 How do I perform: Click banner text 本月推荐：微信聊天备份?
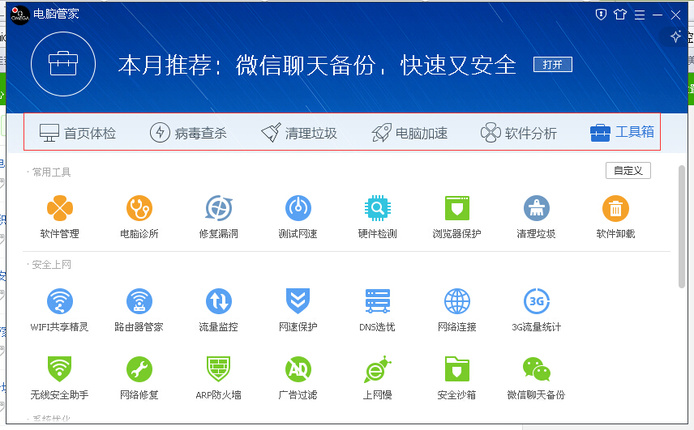click(247, 65)
